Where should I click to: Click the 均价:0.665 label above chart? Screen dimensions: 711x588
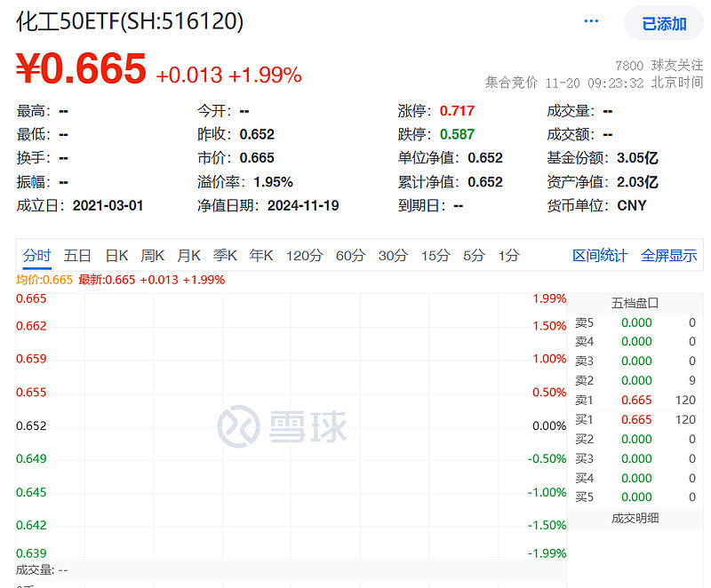[44, 280]
